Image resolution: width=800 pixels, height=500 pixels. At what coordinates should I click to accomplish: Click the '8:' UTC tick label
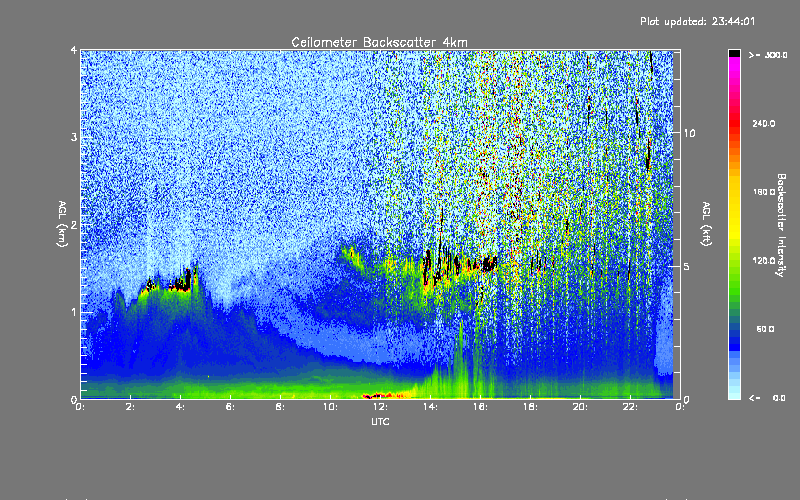[x=281, y=407]
